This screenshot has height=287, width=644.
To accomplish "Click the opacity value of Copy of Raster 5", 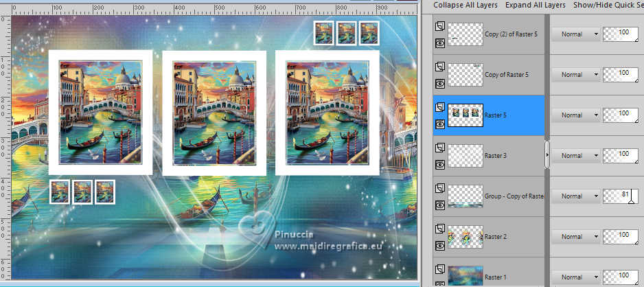I will tap(621, 75).
